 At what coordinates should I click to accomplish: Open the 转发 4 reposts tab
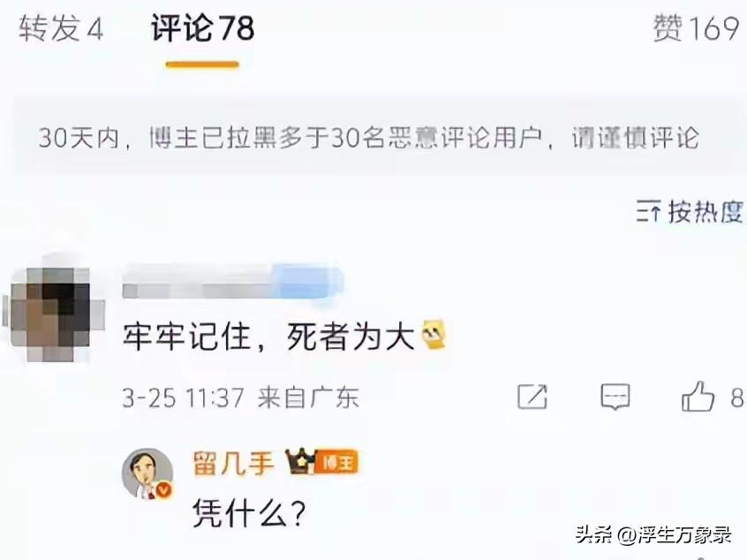61,27
